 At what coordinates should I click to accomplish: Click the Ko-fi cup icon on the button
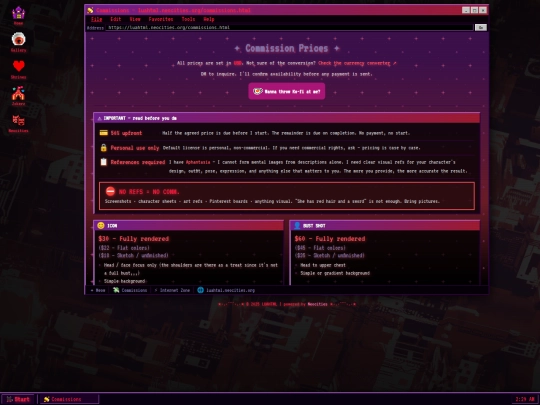tap(258, 91)
